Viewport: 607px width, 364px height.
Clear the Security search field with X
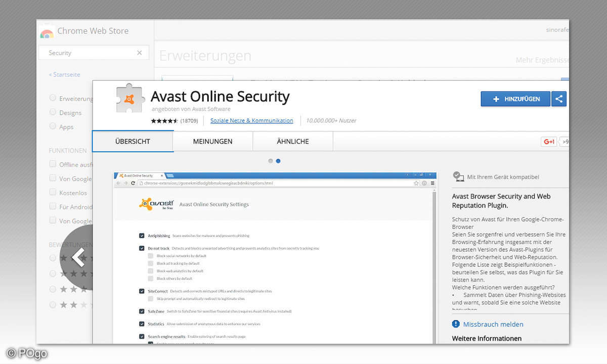point(140,53)
